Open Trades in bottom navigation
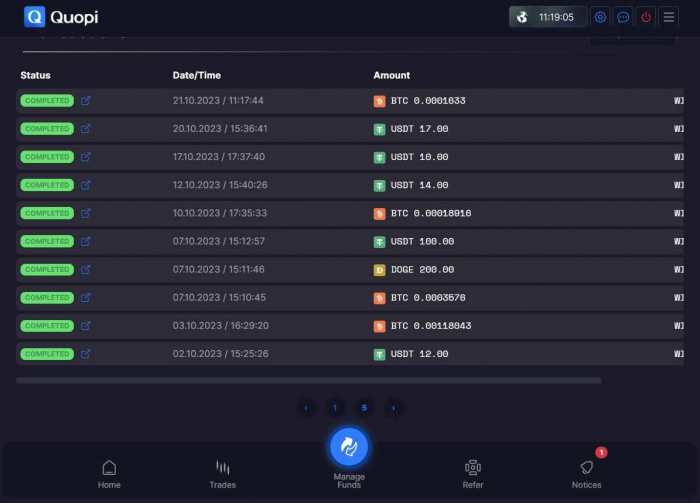Screen dimensions: 700x503 pos(223,474)
